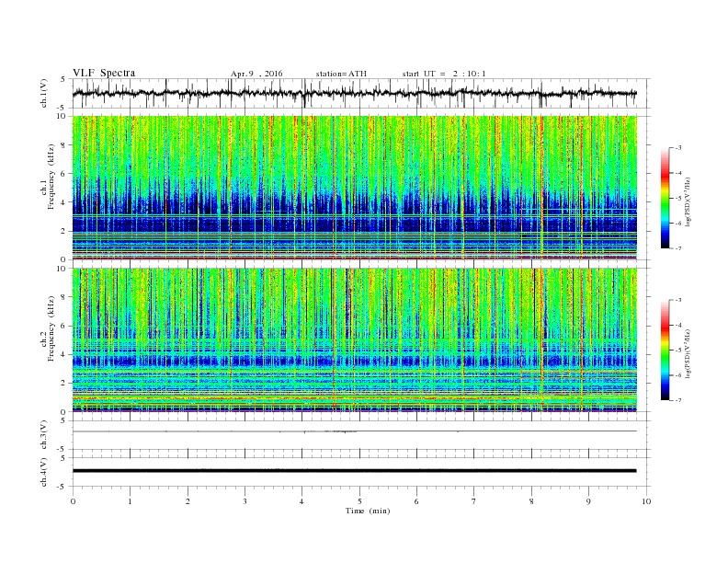The width and height of the screenshot is (728, 563).
Task: Select the "start UT = 2:10:1" text
Action: (444, 74)
